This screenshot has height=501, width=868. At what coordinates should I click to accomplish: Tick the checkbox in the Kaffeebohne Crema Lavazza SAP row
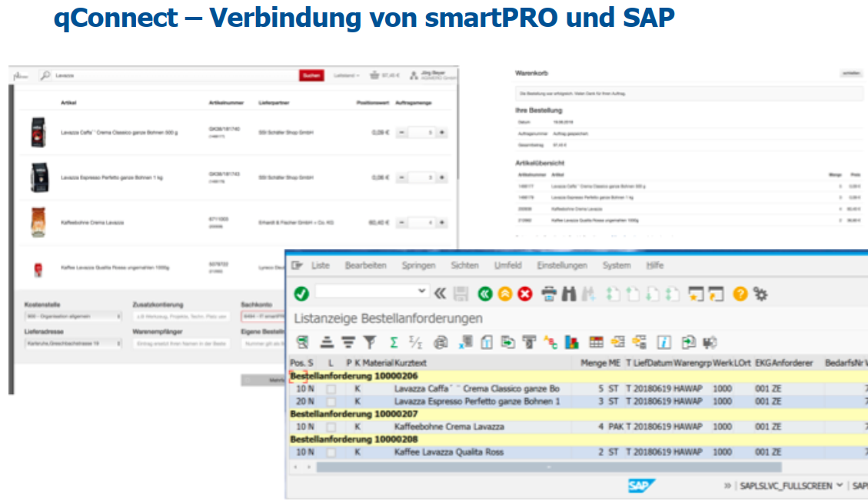click(331, 427)
